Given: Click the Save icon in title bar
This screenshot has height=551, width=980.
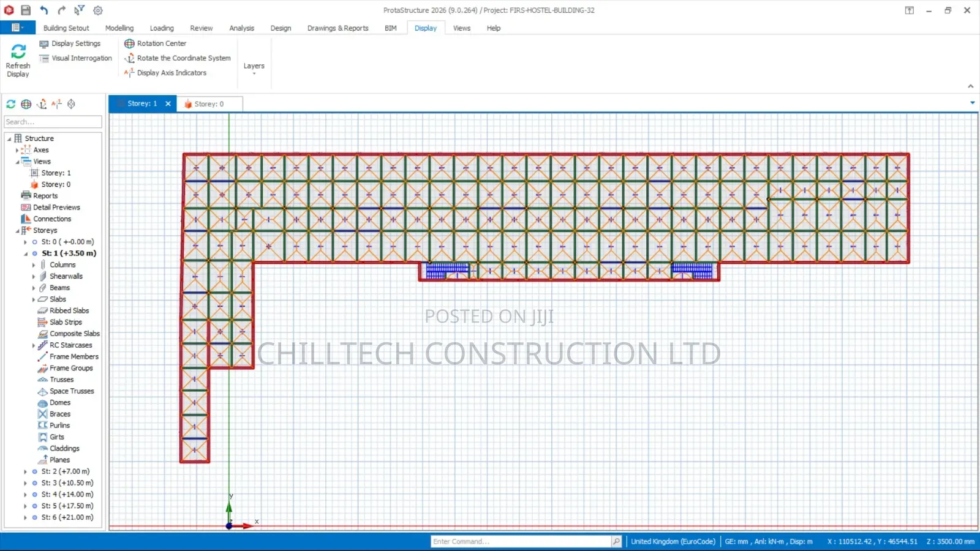Looking at the screenshot, I should [26, 10].
